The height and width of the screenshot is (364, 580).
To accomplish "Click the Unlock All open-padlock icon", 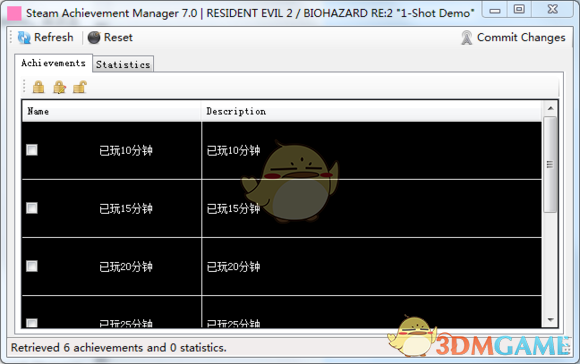I will click(80, 87).
